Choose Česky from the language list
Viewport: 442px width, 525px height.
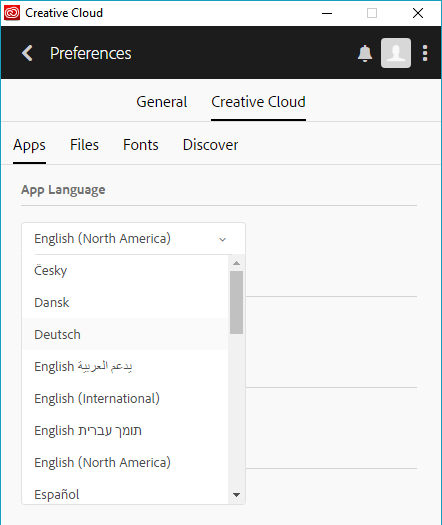[x=125, y=270]
